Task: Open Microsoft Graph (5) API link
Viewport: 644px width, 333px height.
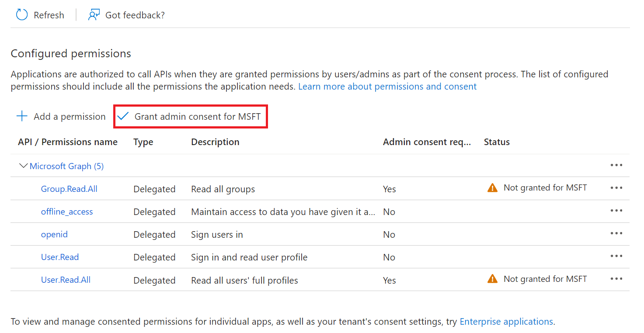Action: (66, 166)
